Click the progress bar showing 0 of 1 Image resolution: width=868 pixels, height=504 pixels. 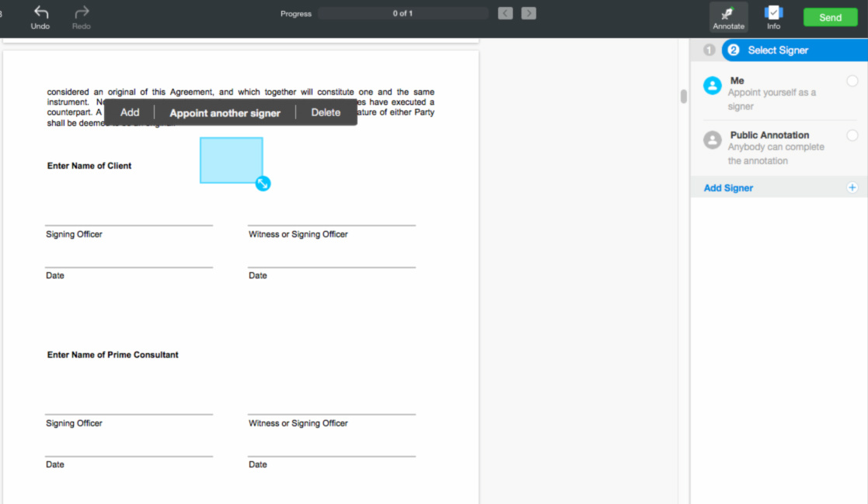(x=403, y=13)
